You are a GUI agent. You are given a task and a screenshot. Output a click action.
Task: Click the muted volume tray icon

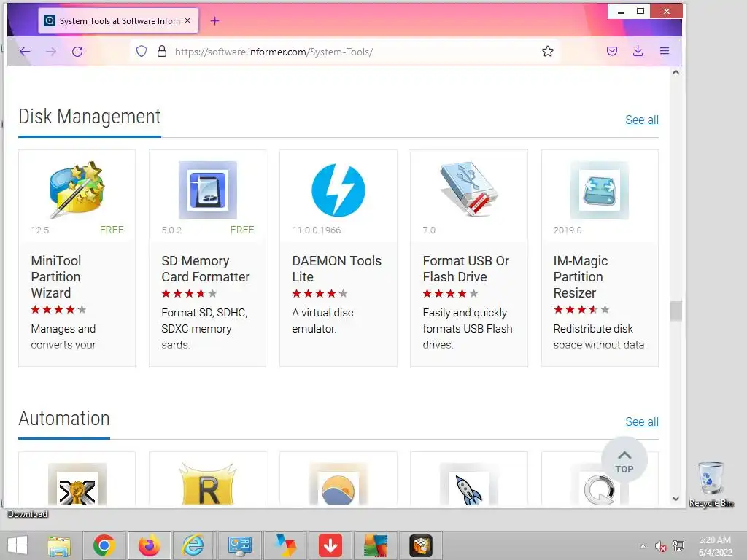tap(660, 546)
